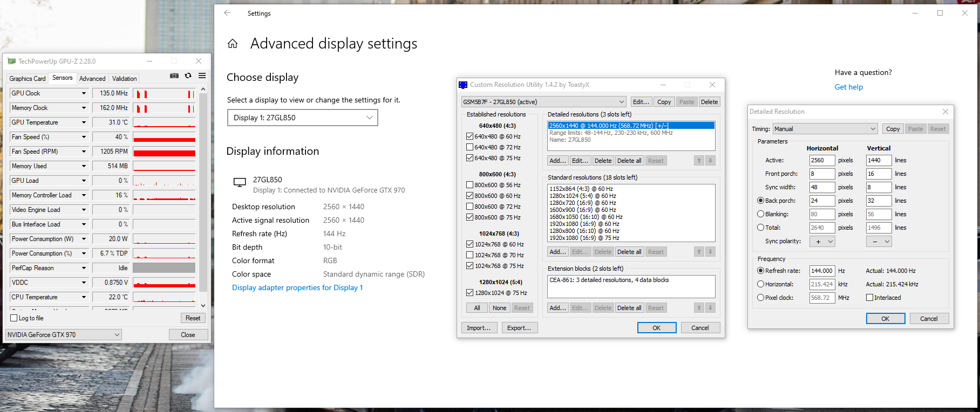The width and height of the screenshot is (980, 412).
Task: Click Add... under Detailed resolutions
Action: 558,161
